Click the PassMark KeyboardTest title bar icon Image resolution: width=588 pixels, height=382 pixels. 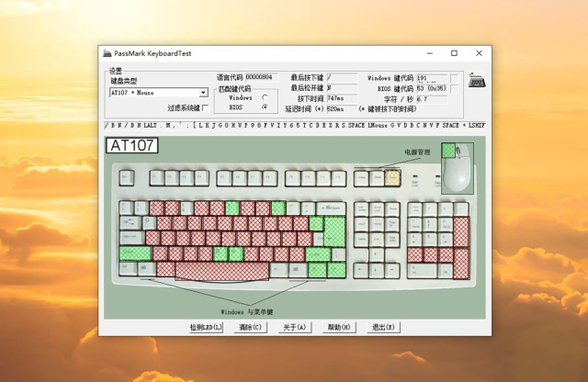(107, 53)
